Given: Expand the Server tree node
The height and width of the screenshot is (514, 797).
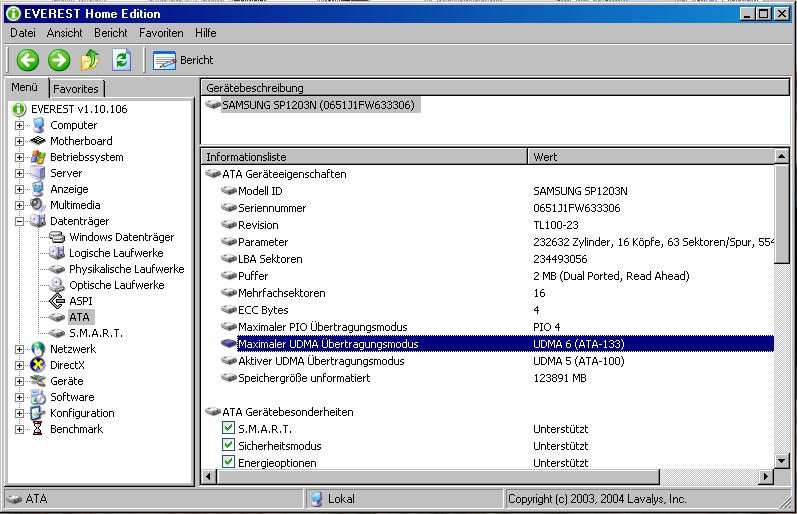Looking at the screenshot, I should coord(19,173).
